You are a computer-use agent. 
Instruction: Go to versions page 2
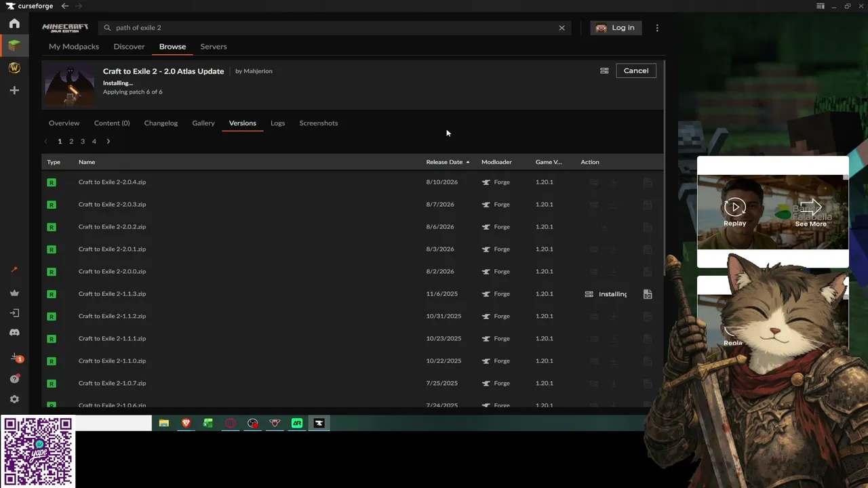click(x=71, y=142)
